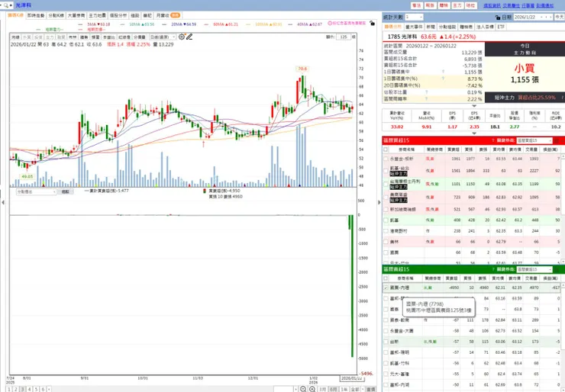Viewport: 565px width, 392px height.
Task: Open the date 2026/1/22 dropdown field
Action: (533, 18)
